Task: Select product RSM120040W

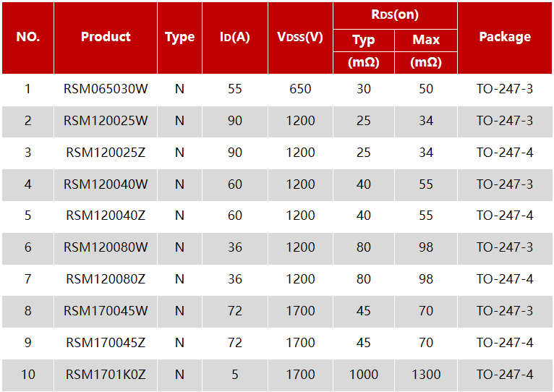Action: click(x=106, y=184)
